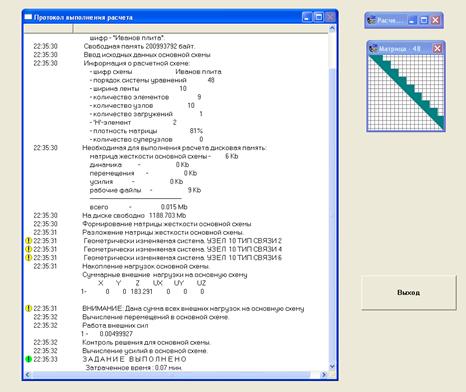Click the line ending 'ТИП СВЯЗИ 6'
This screenshot has width=466, height=392.
183,258
